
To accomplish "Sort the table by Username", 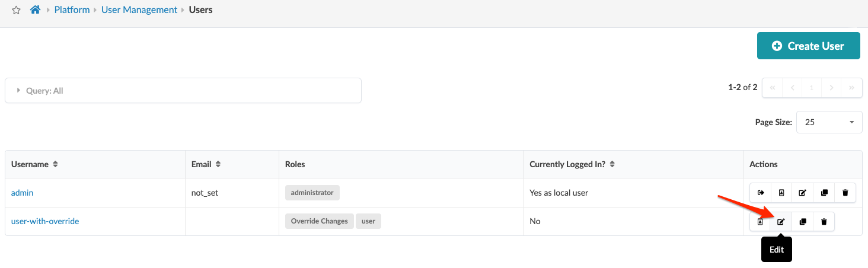I will [x=55, y=164].
